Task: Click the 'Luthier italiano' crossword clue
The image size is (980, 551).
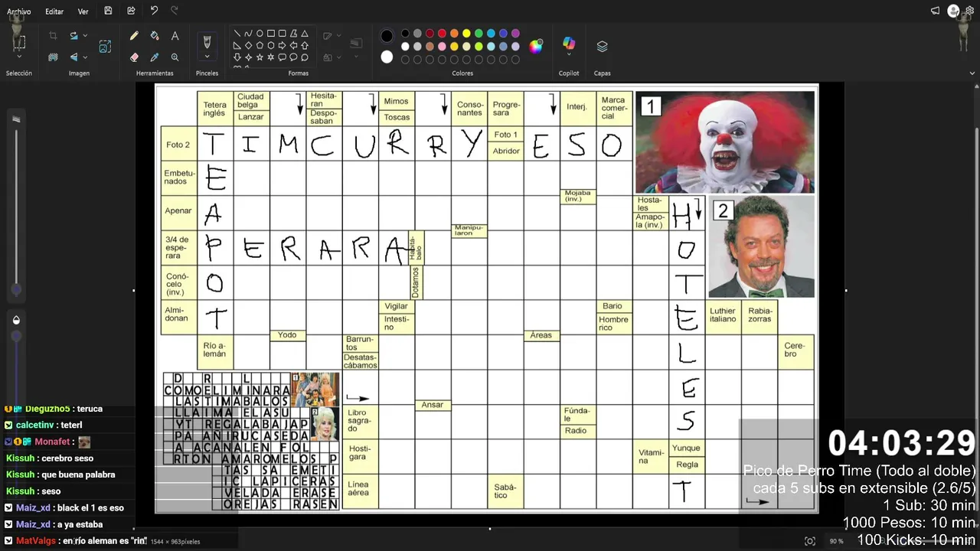Action: [x=723, y=315]
